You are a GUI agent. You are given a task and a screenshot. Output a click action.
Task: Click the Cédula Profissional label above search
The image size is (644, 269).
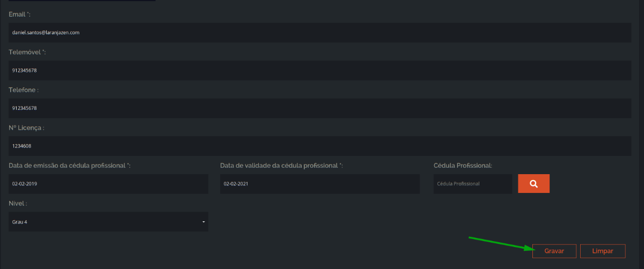(x=463, y=165)
